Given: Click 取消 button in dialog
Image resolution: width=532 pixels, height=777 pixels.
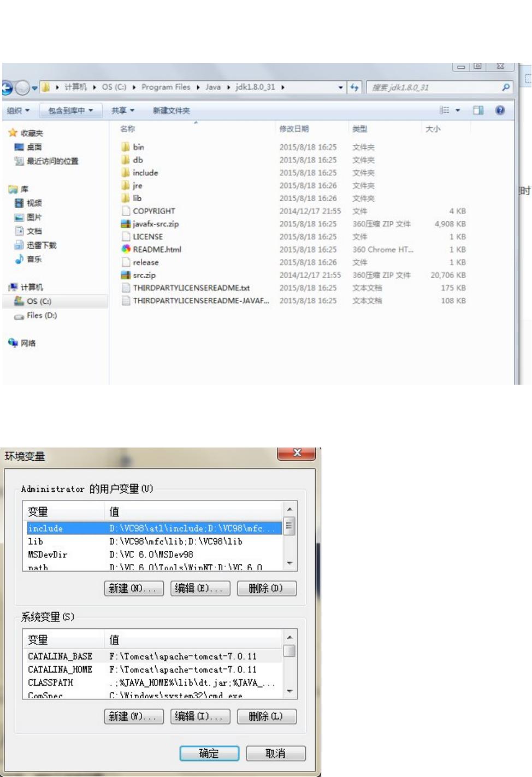Looking at the screenshot, I should click(x=275, y=754).
